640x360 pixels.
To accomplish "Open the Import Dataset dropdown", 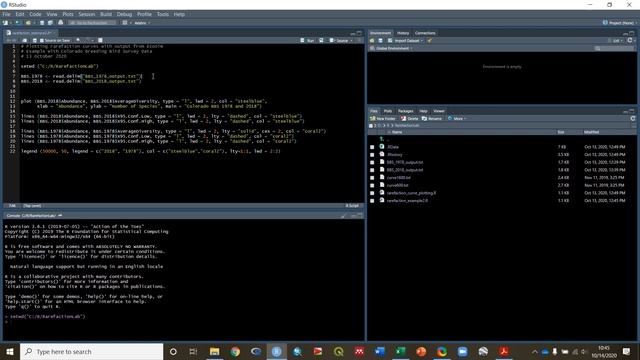I will point(406,40).
